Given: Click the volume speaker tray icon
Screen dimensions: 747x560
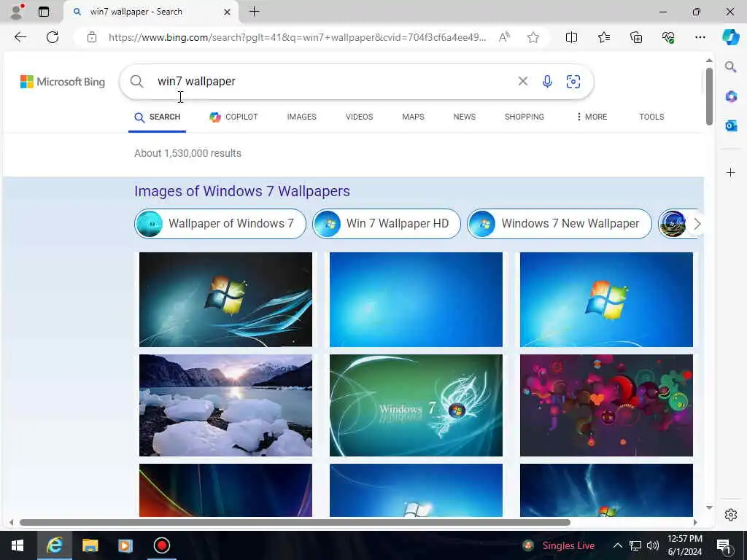Looking at the screenshot, I should (653, 545).
